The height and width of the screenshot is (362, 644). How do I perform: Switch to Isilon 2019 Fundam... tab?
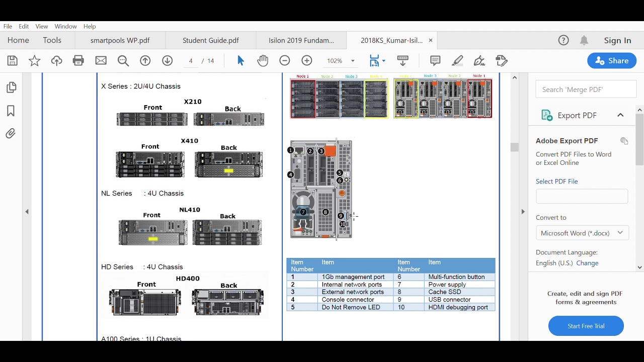point(301,40)
